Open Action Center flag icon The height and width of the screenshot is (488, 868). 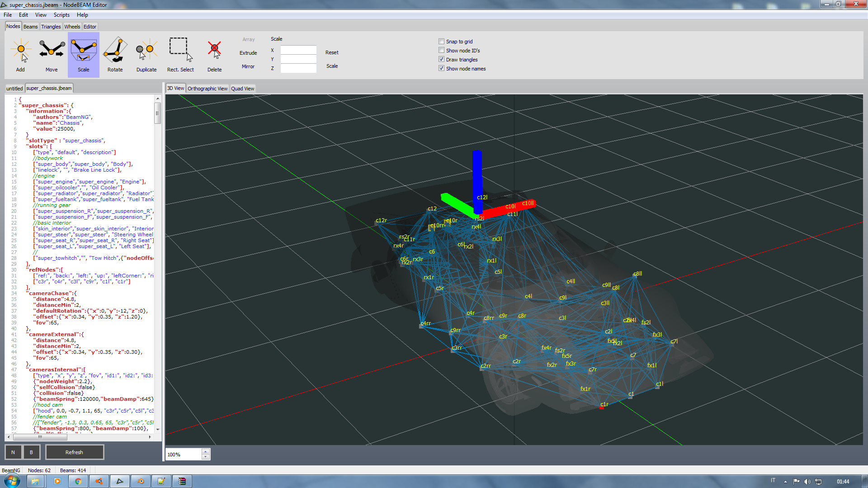point(796,481)
